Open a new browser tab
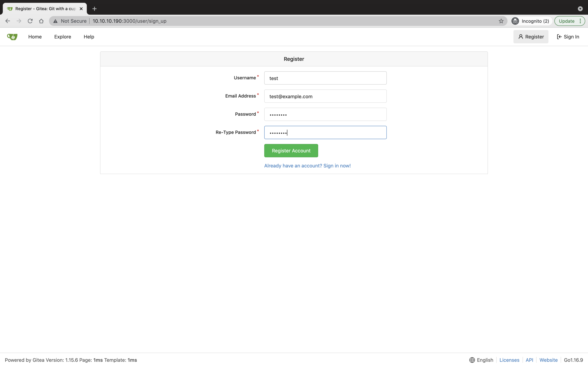Image resolution: width=588 pixels, height=367 pixels. (x=94, y=8)
